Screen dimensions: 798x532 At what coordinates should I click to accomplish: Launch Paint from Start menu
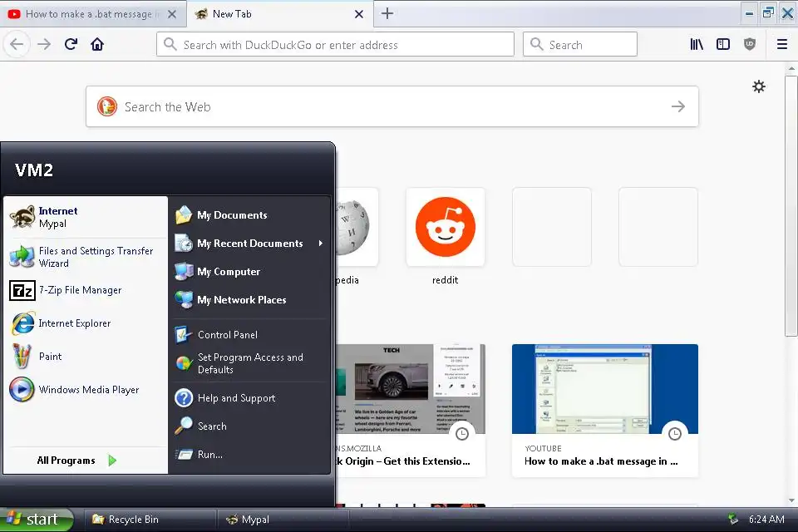(86, 357)
